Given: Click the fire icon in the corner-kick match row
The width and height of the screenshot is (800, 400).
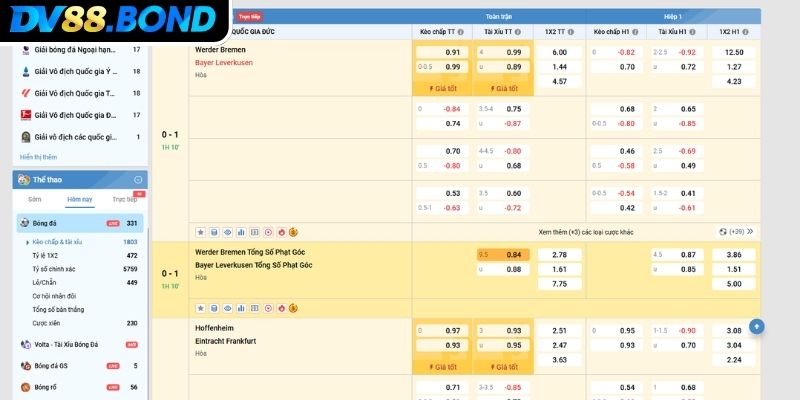Looking at the screenshot, I should pos(281,307).
